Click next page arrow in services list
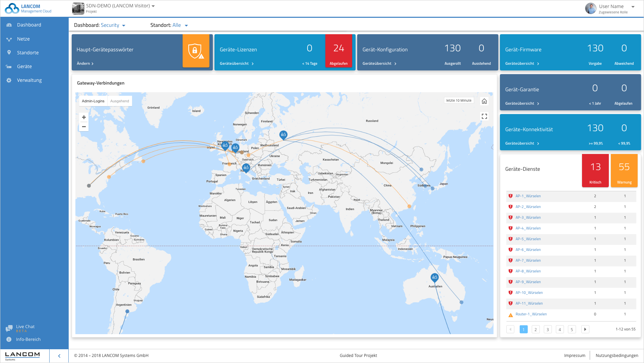The width and height of the screenshot is (644, 363). (585, 329)
